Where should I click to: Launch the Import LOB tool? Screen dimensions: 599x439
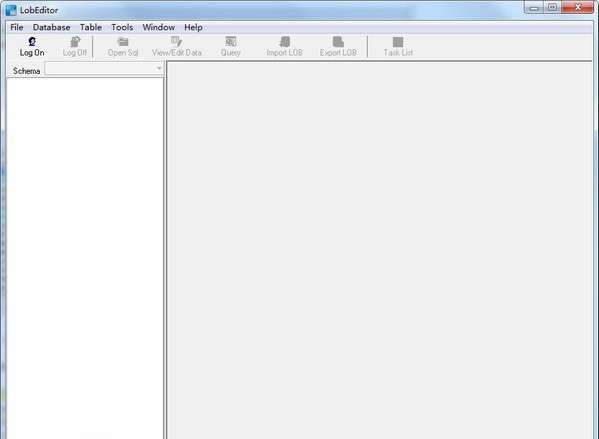coord(285,41)
